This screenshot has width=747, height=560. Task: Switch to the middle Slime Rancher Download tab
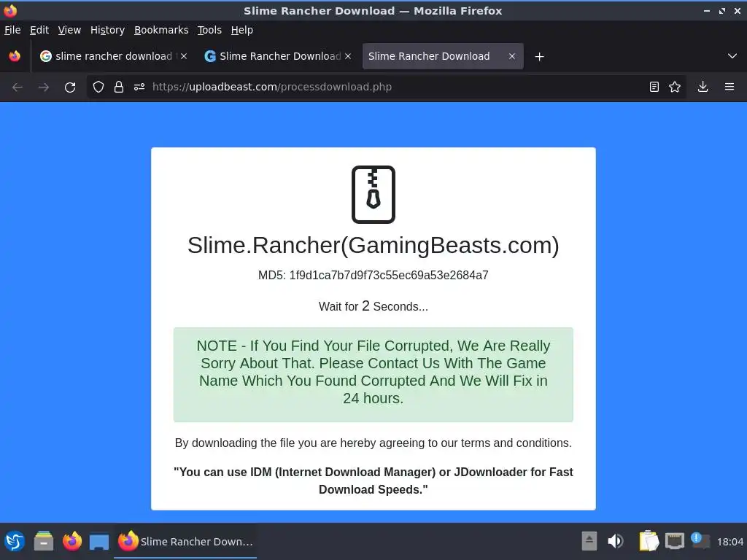278,56
